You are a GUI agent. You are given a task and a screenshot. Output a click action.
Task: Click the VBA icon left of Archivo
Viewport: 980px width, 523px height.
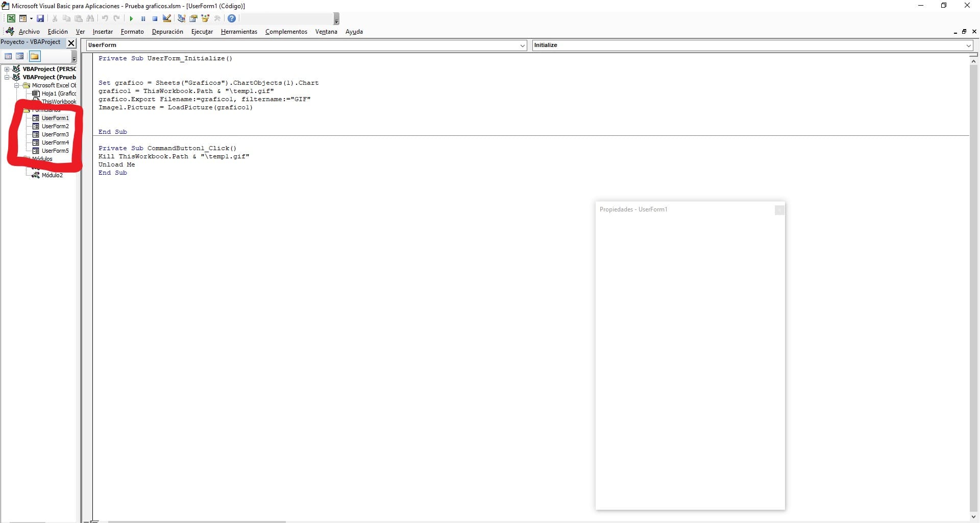point(9,31)
